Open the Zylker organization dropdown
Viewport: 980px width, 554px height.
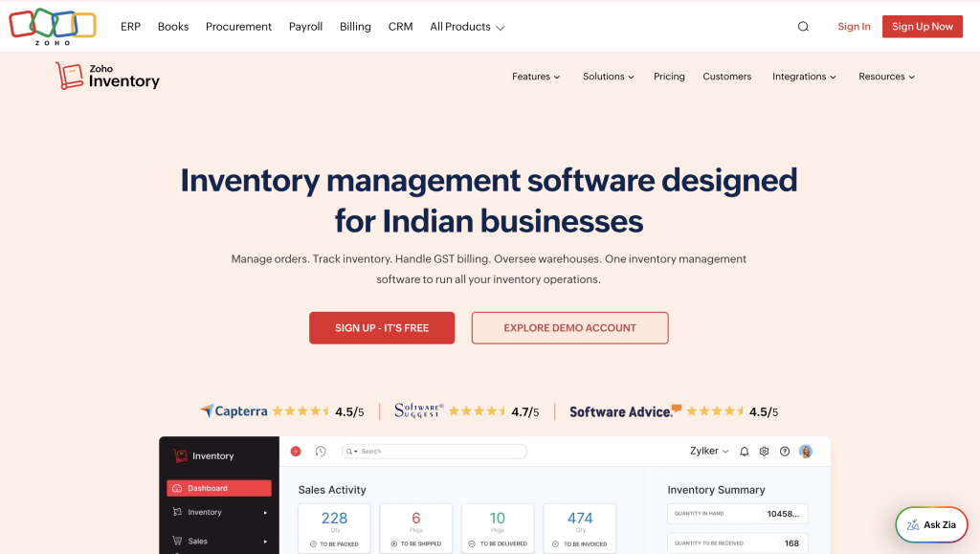pos(709,451)
